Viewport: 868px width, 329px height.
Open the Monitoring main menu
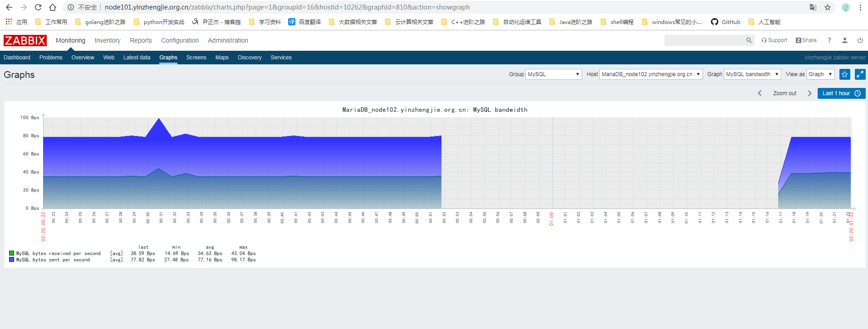click(70, 40)
